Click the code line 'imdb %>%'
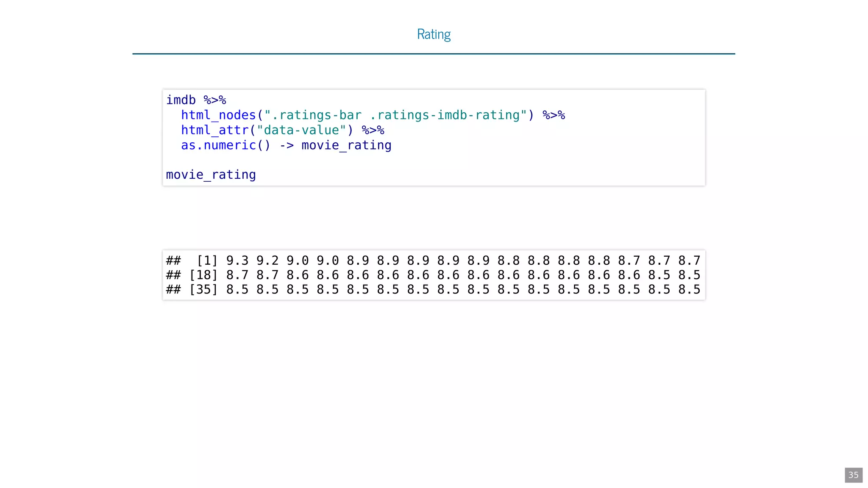 (x=196, y=100)
